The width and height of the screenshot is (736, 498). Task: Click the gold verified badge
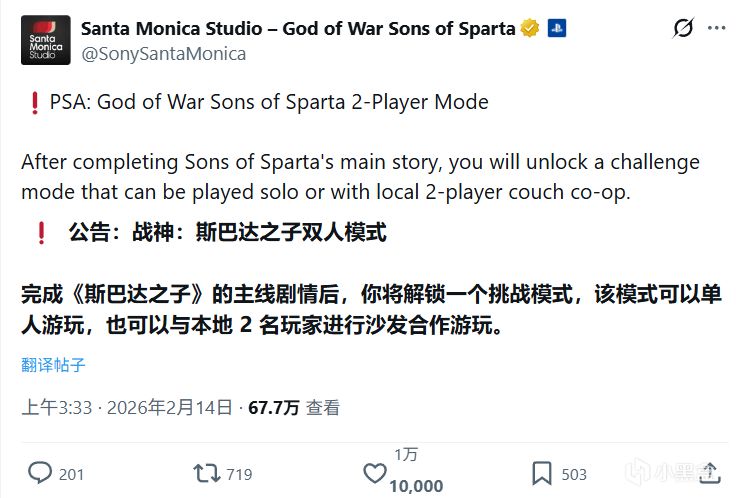pos(531,28)
